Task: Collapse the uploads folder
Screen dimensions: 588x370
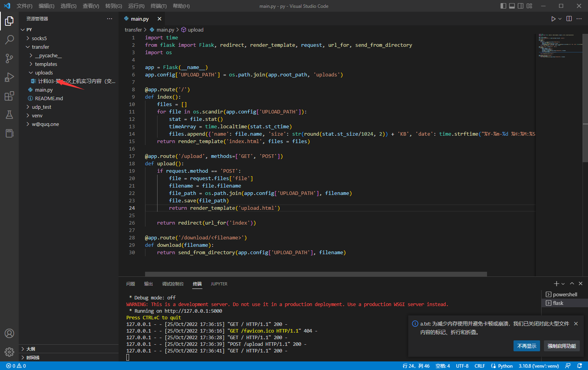Action: 44,73
